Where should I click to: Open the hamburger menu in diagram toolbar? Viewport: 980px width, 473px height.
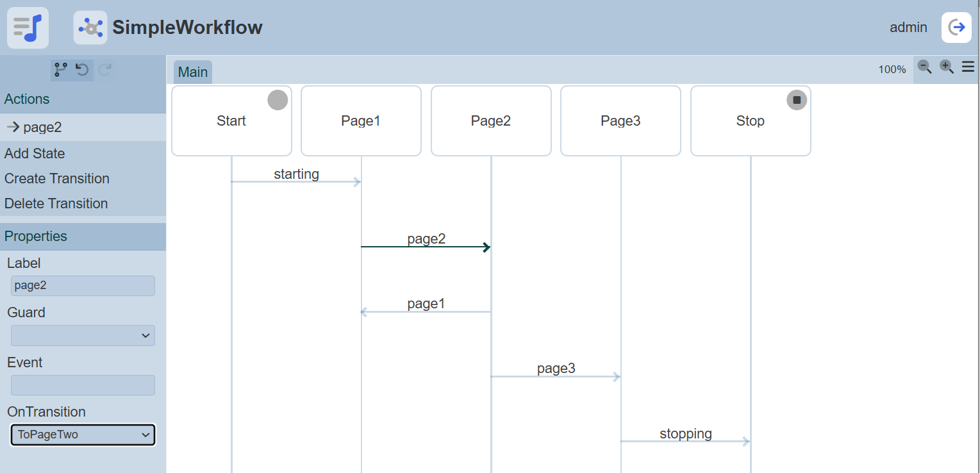coord(968,67)
